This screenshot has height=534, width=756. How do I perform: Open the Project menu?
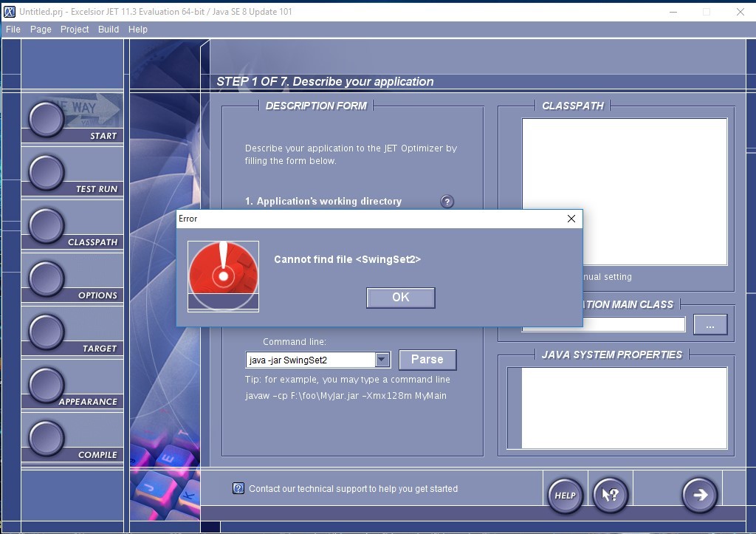(x=75, y=30)
